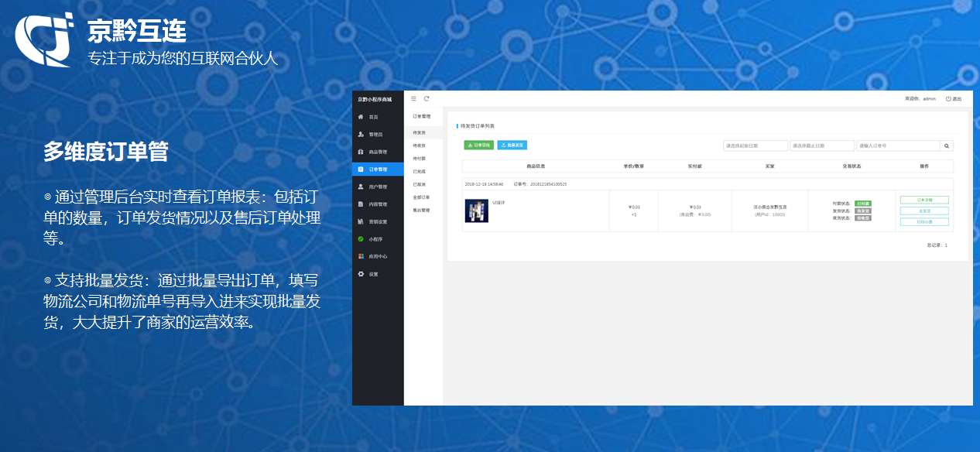Open the start date picker field
Screen dimensions: 980x452
pos(756,146)
